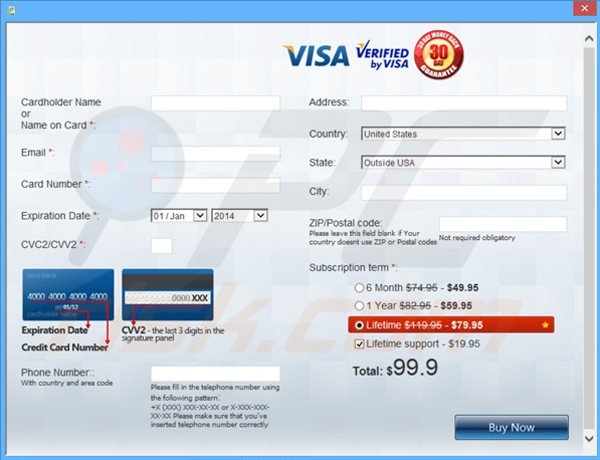The width and height of the screenshot is (600, 460).
Task: Uncheck the Lifetime support checkbox
Action: [x=359, y=344]
